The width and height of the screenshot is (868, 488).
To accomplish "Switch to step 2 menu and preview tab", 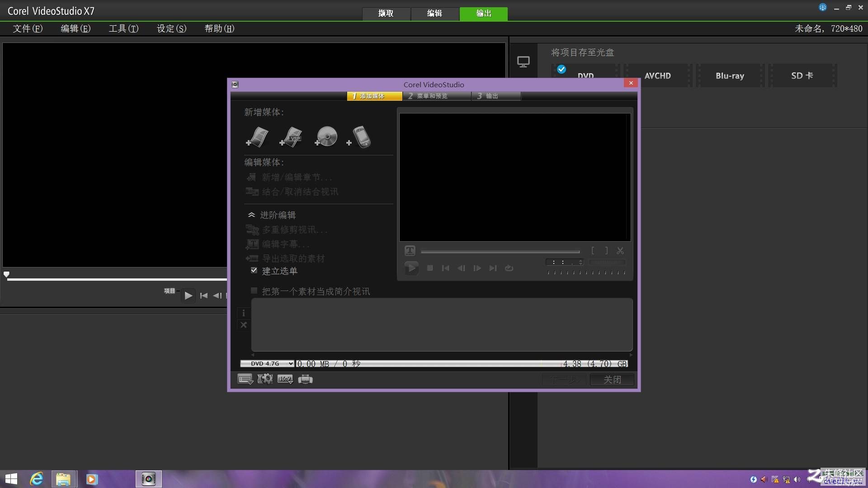I will [436, 96].
